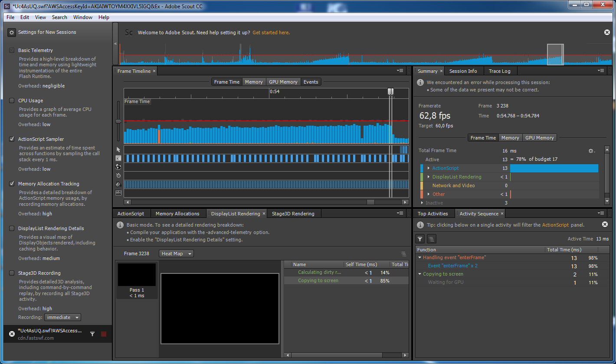The width and height of the screenshot is (616, 364).
Task: Close the Activity Sequence tab
Action: pos(502,214)
